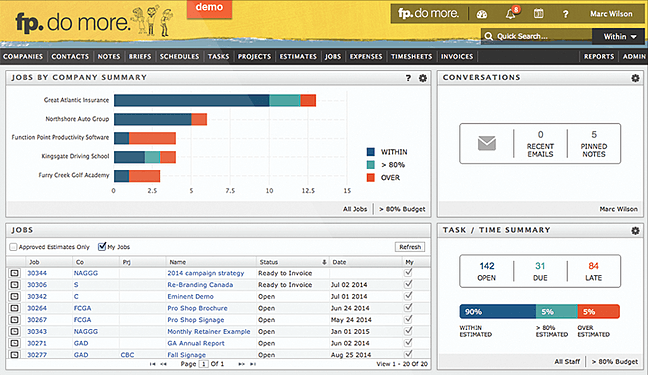Open the 142 OPEN tasks counter

click(x=487, y=271)
